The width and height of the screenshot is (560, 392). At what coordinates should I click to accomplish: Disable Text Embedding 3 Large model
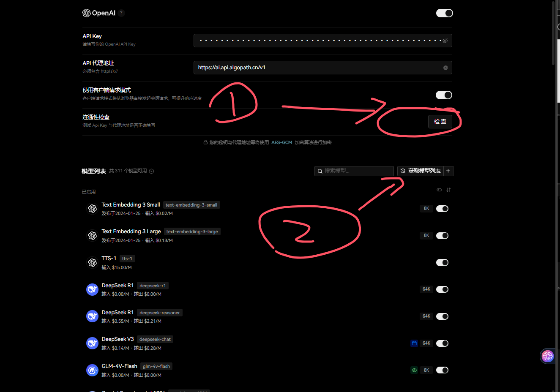pyautogui.click(x=442, y=236)
